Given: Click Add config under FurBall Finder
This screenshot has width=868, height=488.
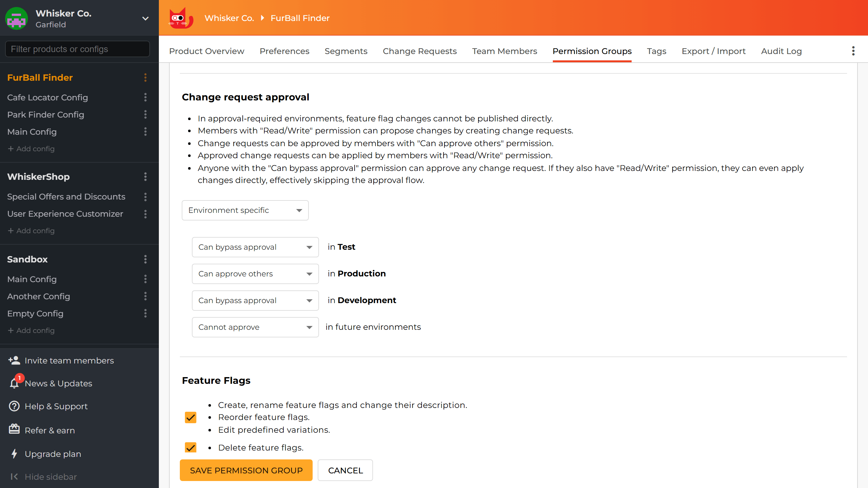Looking at the screenshot, I should (x=31, y=149).
